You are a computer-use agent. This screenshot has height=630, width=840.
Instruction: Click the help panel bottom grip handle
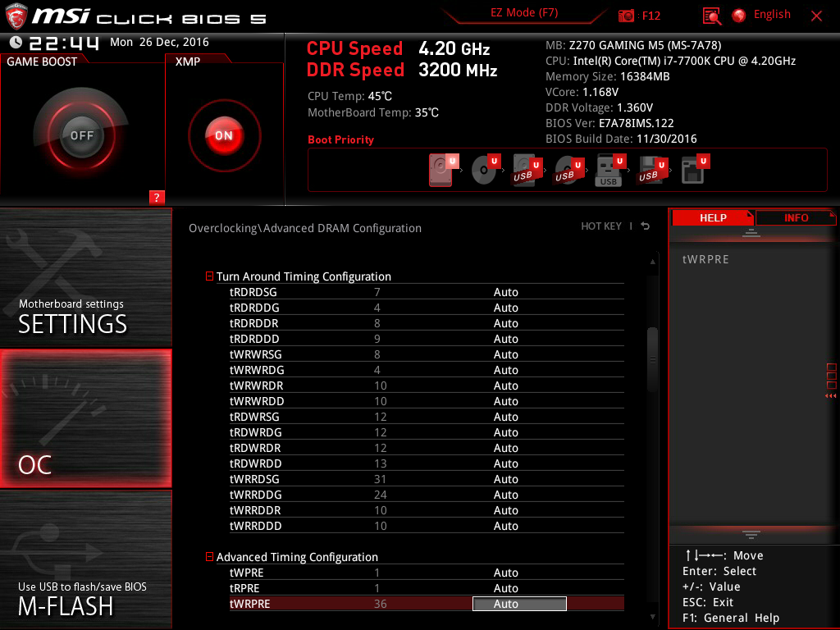[x=751, y=534]
